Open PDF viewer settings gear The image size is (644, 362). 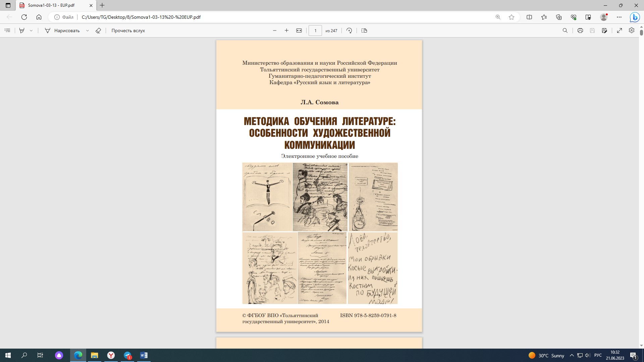[632, 31]
